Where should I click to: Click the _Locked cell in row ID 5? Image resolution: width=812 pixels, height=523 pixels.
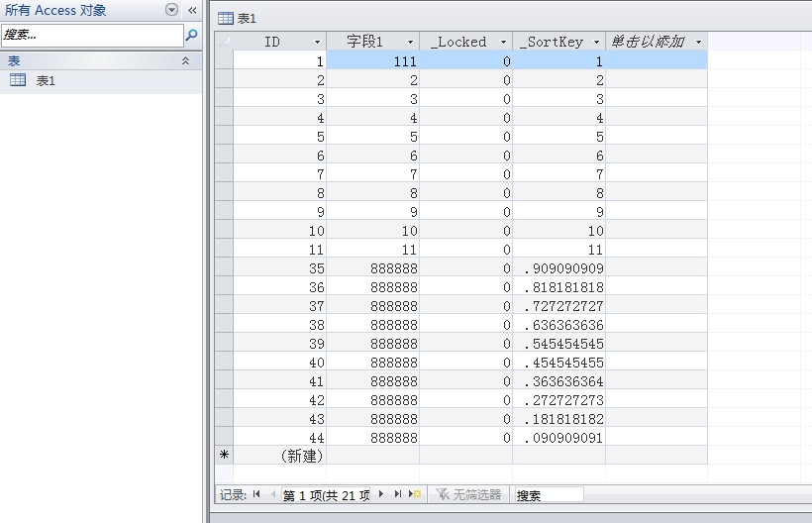click(466, 137)
